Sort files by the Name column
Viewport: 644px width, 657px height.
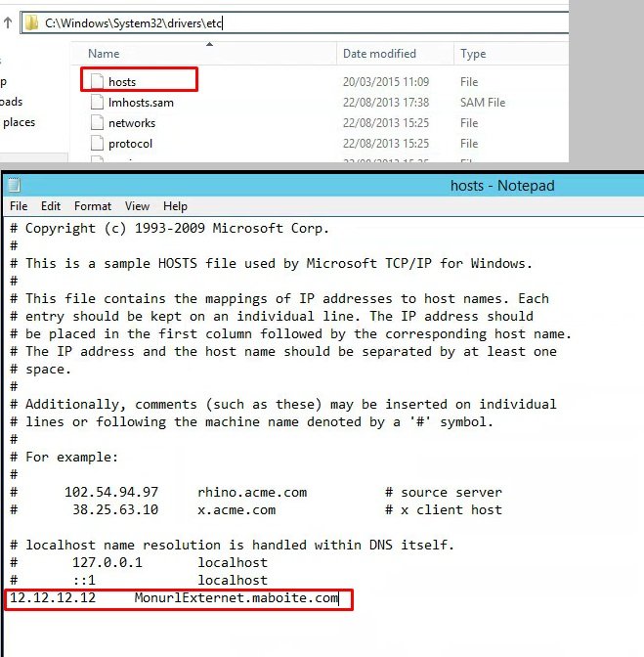pos(104,54)
